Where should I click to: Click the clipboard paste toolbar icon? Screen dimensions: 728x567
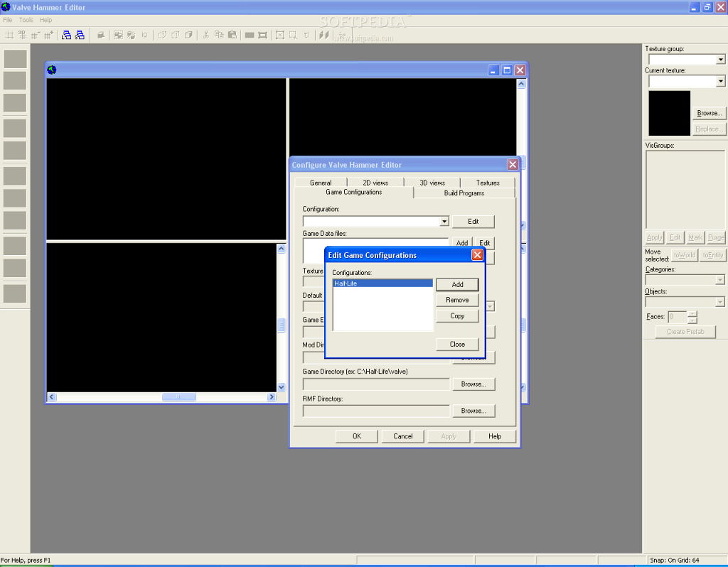[232, 35]
